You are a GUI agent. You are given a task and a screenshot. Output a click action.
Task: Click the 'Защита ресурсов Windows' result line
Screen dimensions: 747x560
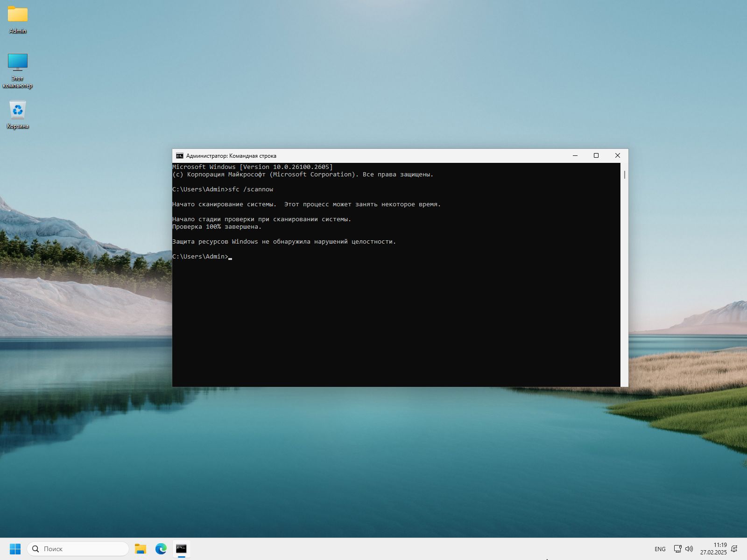tap(284, 242)
